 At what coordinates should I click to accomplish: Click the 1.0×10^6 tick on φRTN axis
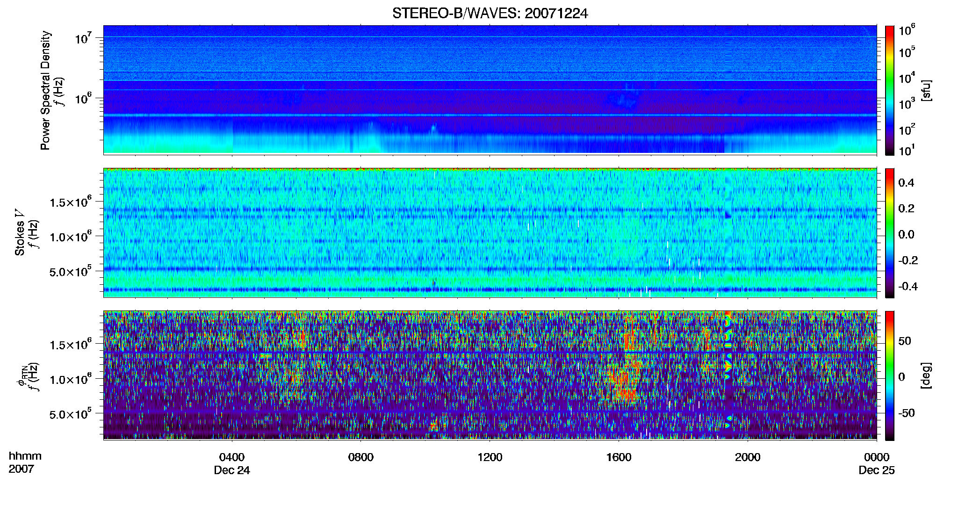pyautogui.click(x=71, y=379)
